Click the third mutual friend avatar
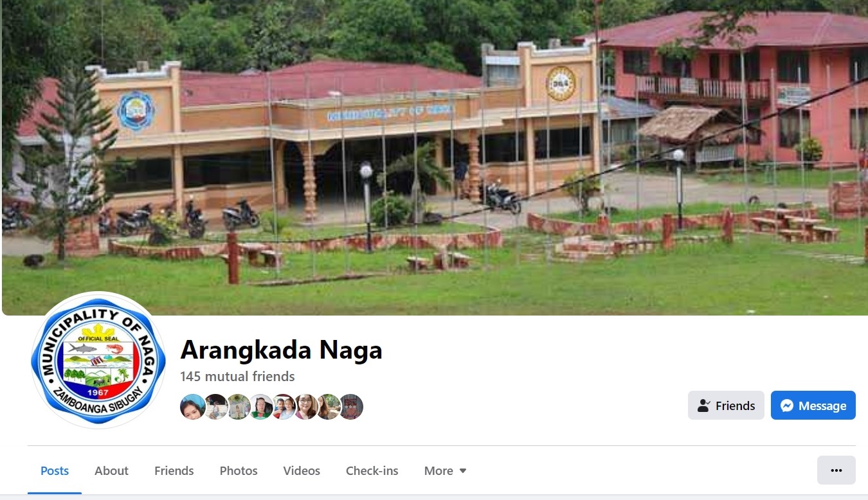Viewport: 868px width, 500px height. pyautogui.click(x=239, y=407)
